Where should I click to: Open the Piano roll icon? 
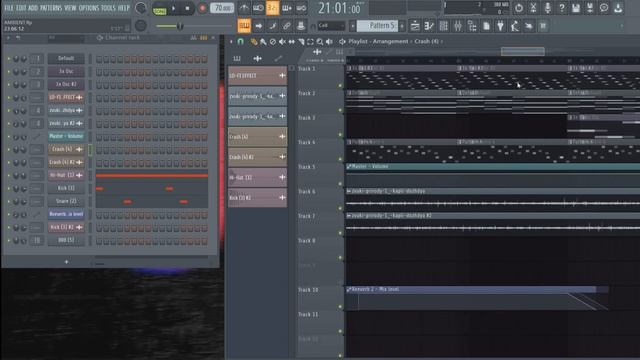pos(429,26)
